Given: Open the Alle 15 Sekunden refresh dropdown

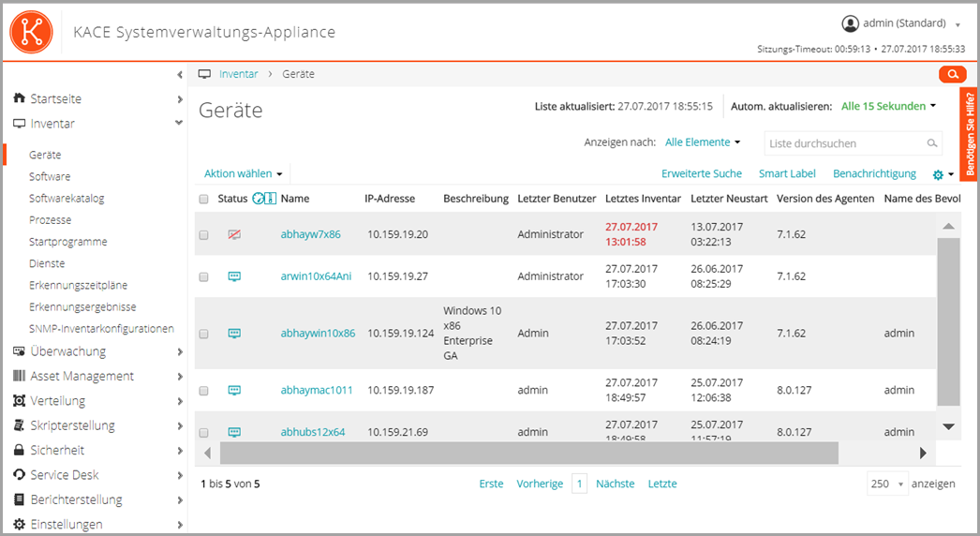Looking at the screenshot, I should coord(888,106).
